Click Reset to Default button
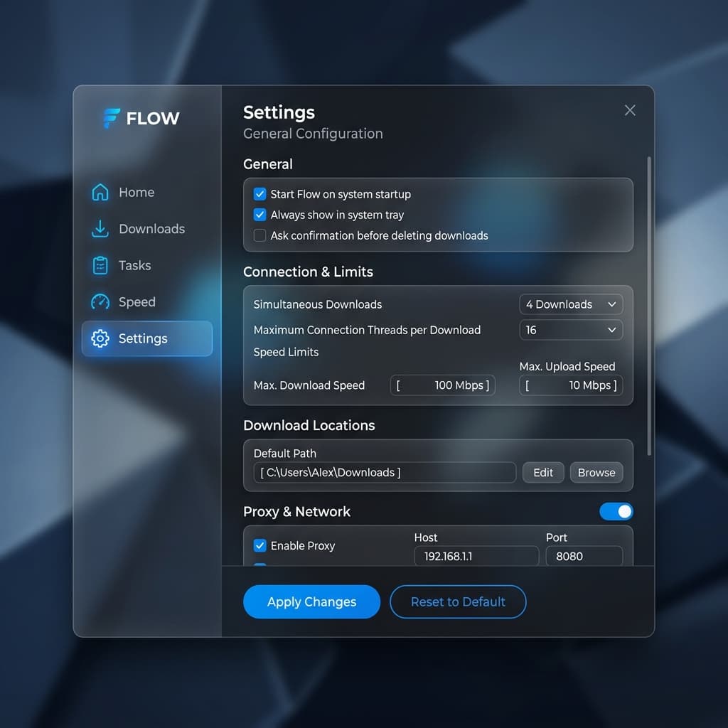The image size is (728, 728). tap(458, 601)
